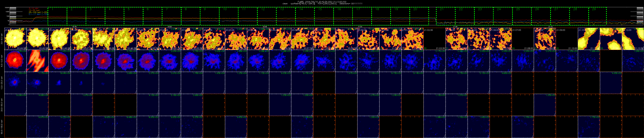
Task: Open the 12-25 keV image labeled 1.30E+05
Action: [15, 83]
